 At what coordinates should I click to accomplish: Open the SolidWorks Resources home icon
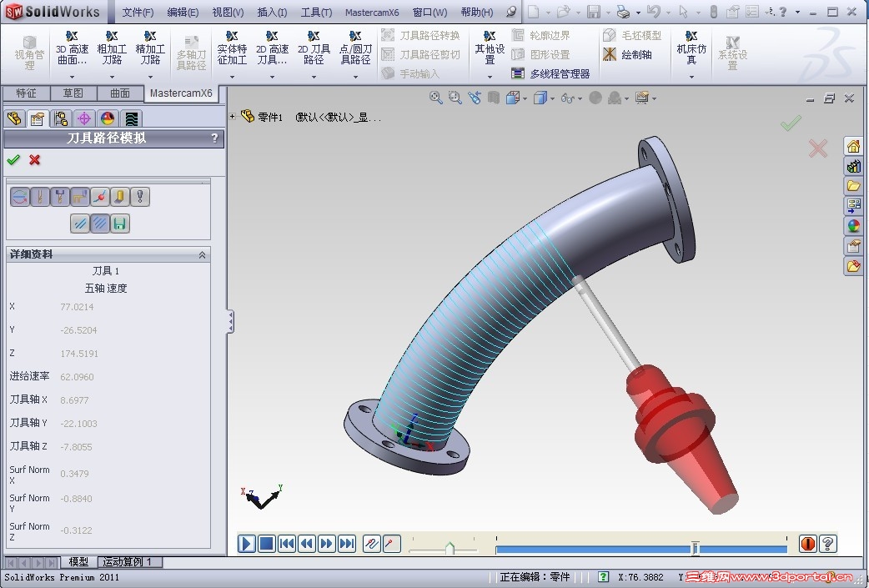point(853,146)
